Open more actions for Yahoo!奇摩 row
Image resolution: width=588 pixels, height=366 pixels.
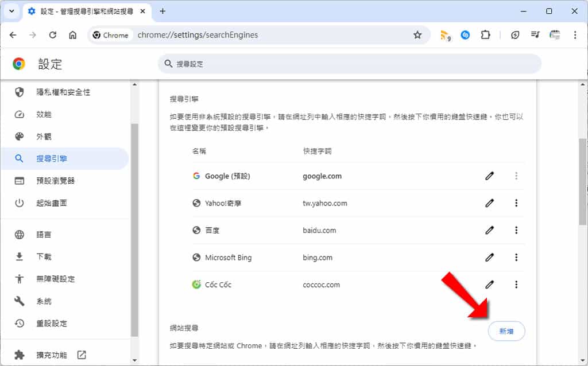click(516, 203)
